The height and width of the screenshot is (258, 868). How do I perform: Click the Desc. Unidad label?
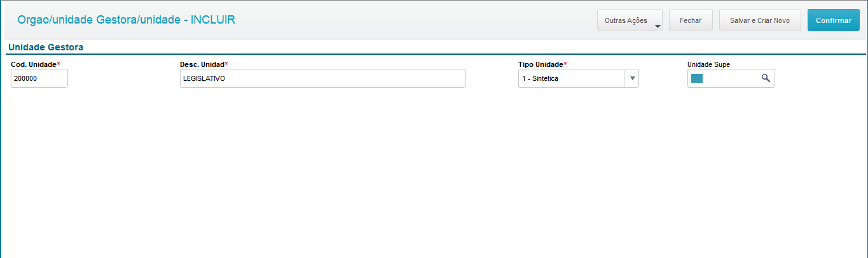[202, 64]
